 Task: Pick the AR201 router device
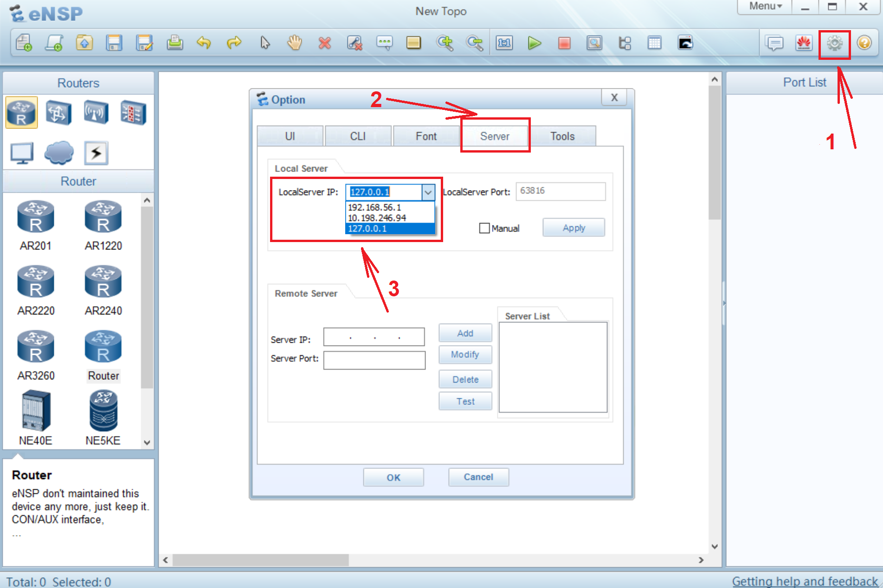[36, 226]
